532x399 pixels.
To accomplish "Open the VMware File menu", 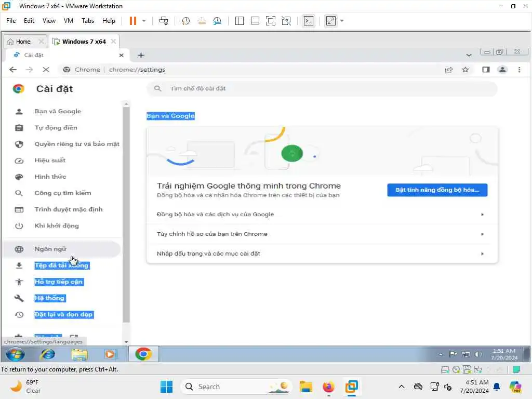I will pyautogui.click(x=11, y=21).
